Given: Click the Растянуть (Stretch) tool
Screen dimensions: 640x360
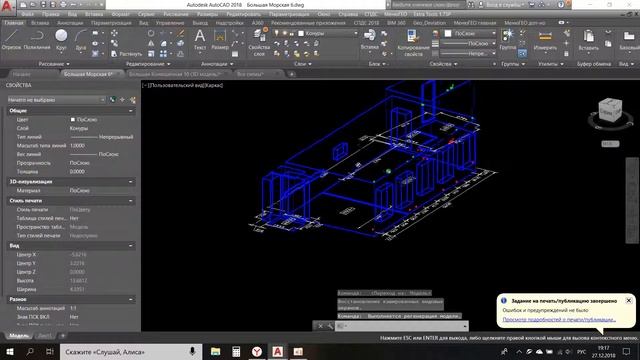Looking at the screenshot, I should 127,54.
